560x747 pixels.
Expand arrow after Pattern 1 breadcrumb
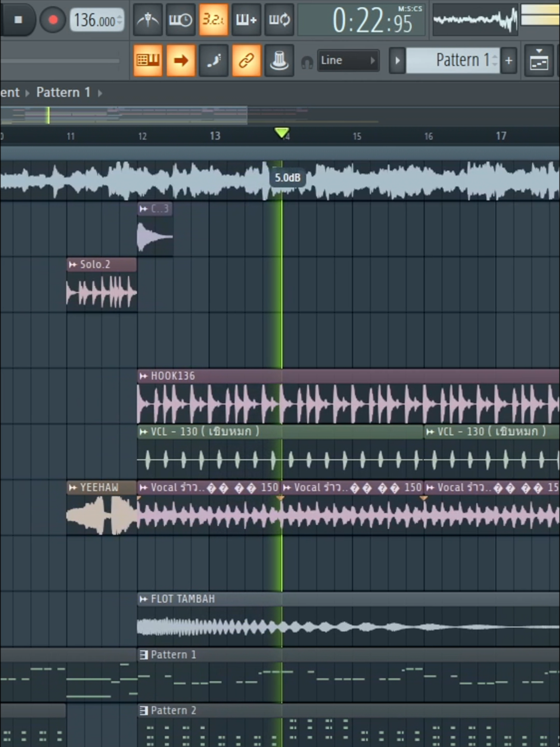(100, 93)
